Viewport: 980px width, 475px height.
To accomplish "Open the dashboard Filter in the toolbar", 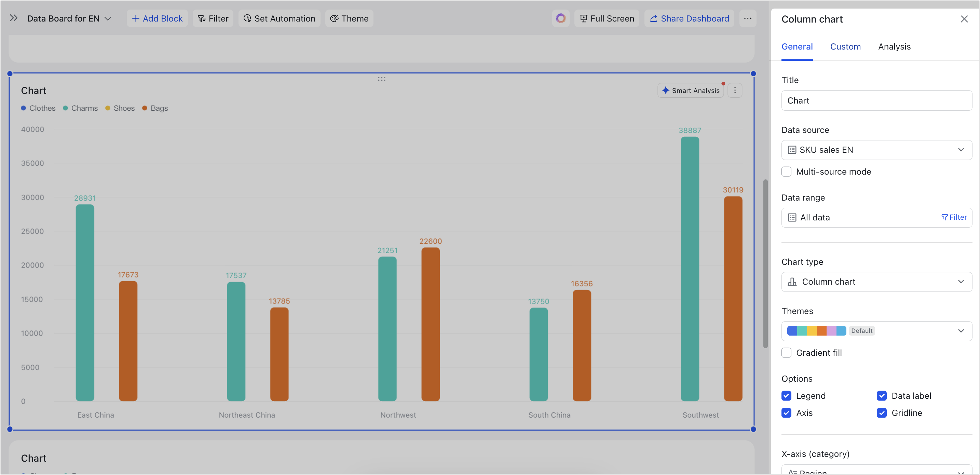I will (213, 18).
